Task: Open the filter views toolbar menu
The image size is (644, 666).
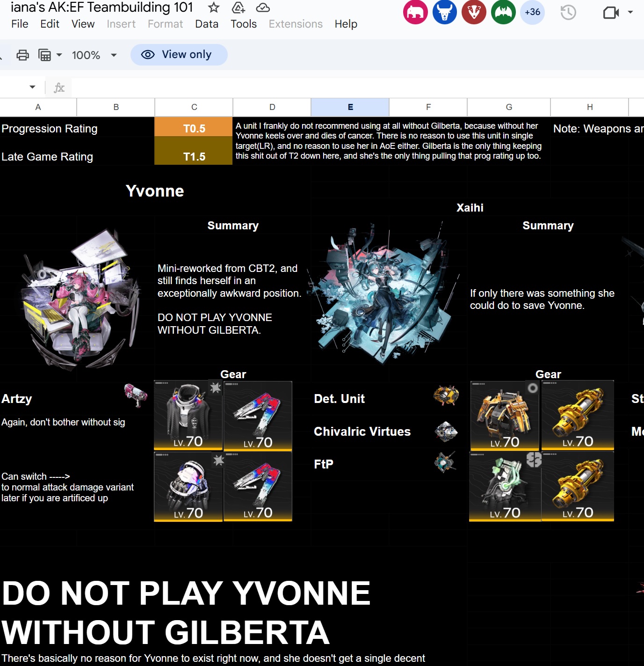Action: (50, 55)
